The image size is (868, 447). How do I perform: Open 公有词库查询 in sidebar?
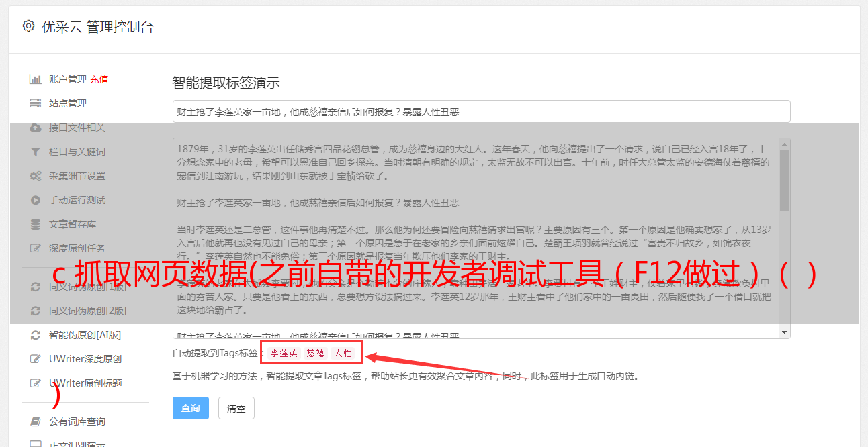[77, 421]
